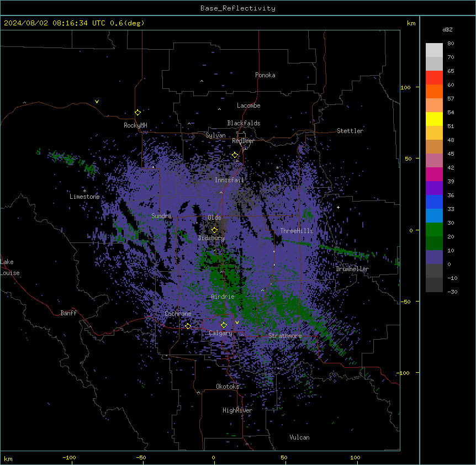The image size is (476, 465).
Task: Select the orange swatch between 60 and 57 dBZ
Action: click(x=434, y=91)
